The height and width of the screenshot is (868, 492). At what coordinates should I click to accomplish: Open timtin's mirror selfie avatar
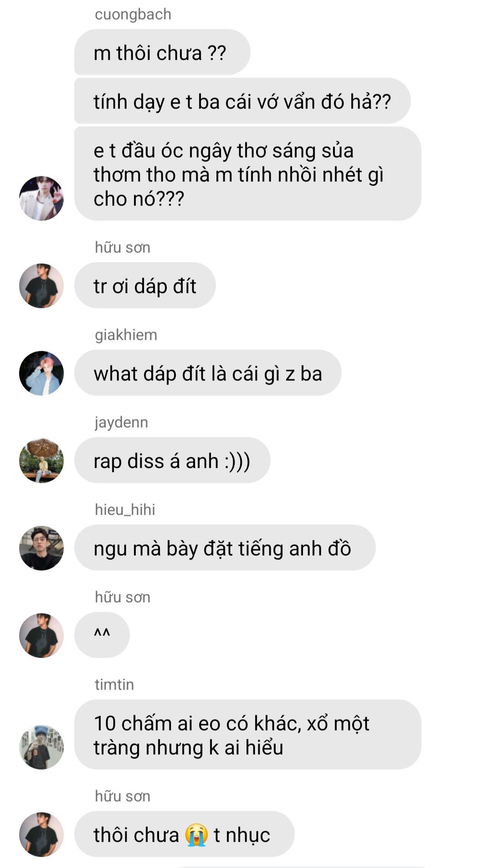click(x=41, y=747)
